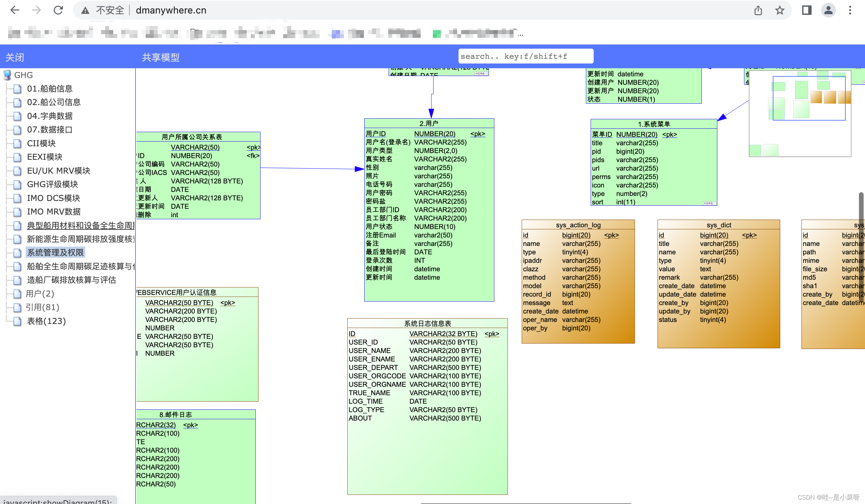865x504 pixels.
Task: Click the browser forward arrow
Action: [x=36, y=10]
